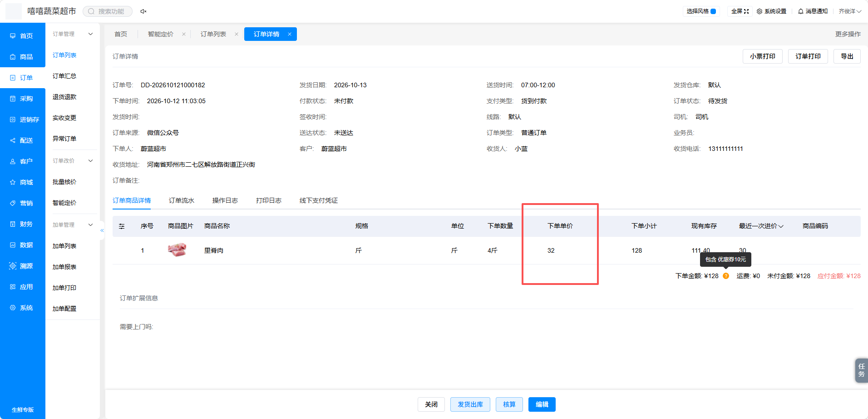
Task: Open 进销存 module in sidebar
Action: (23, 120)
